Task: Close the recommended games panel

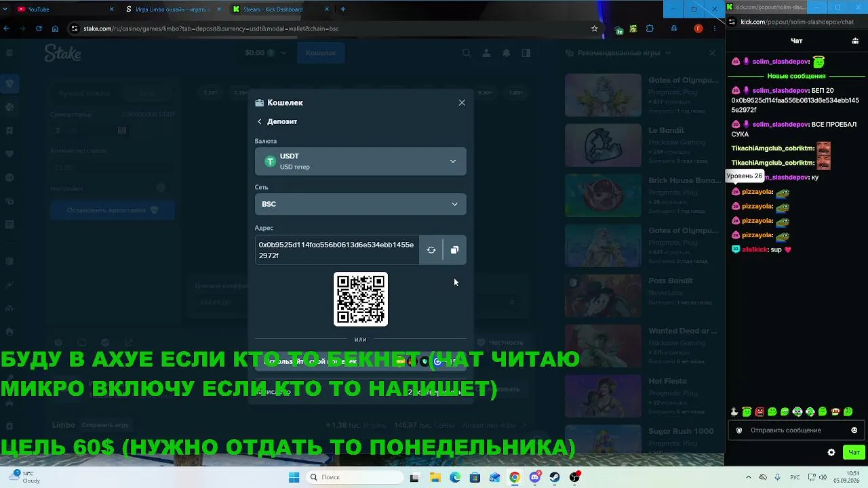Action: (x=712, y=53)
